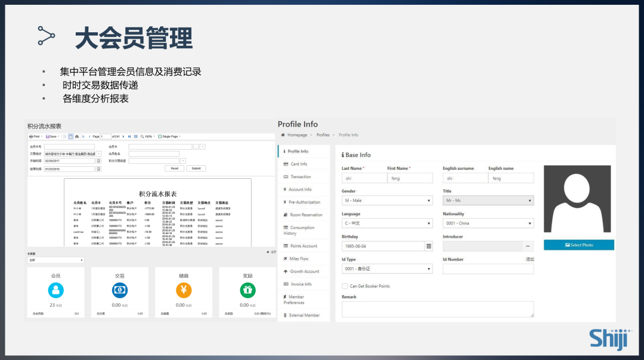Viewport: 644px width, 360px height.
Task: Open the Member Preferences sidebar tab
Action: (304, 300)
